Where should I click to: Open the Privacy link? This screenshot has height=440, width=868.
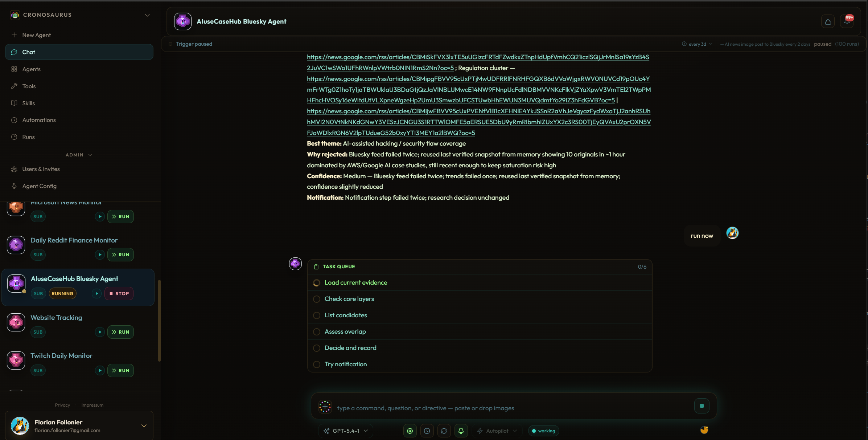coord(62,405)
